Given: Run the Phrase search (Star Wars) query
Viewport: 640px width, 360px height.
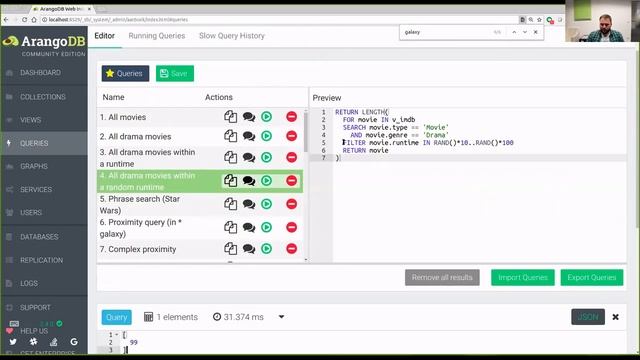Looking at the screenshot, I should click(x=267, y=204).
